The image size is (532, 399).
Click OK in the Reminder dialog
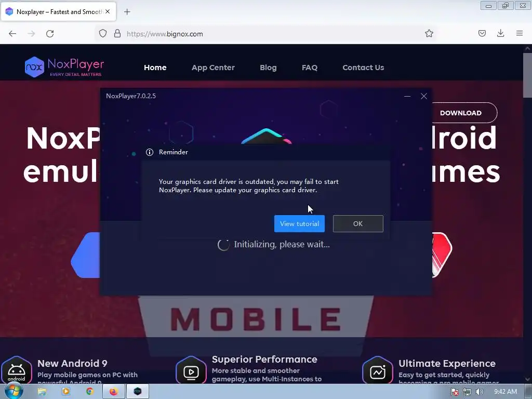point(358,223)
